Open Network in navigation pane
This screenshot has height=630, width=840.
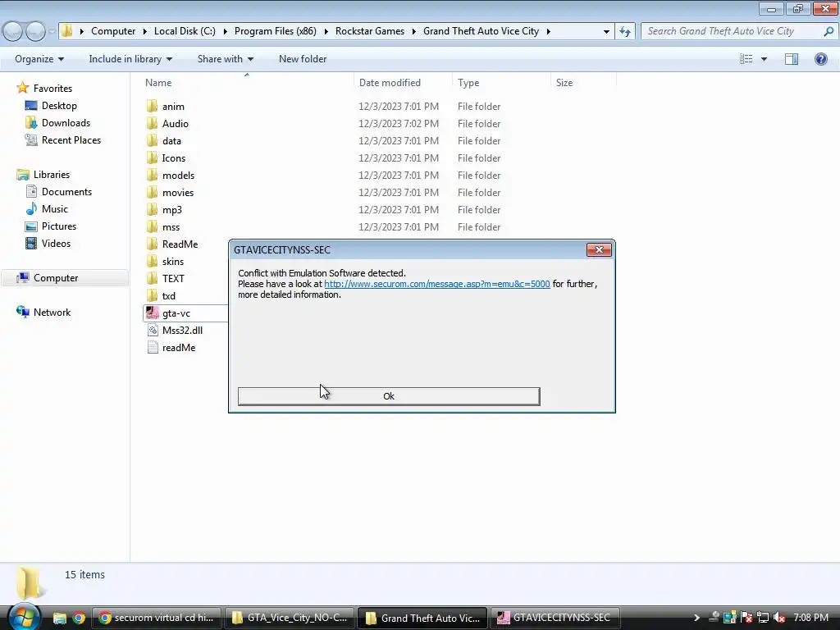[x=52, y=313]
